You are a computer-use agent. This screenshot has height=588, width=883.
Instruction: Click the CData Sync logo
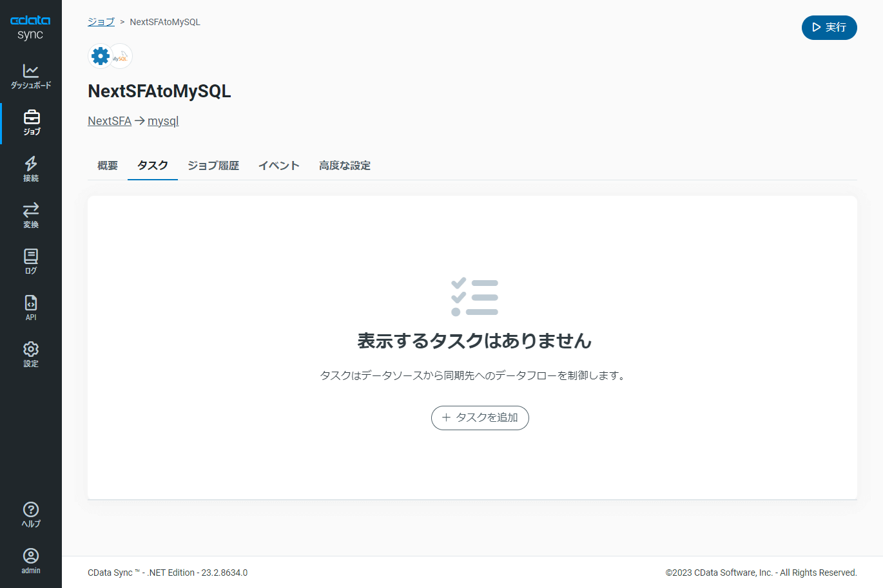(x=30, y=28)
